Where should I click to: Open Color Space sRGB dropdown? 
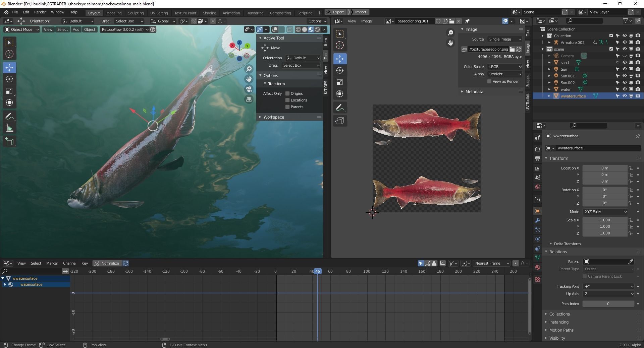pos(505,67)
